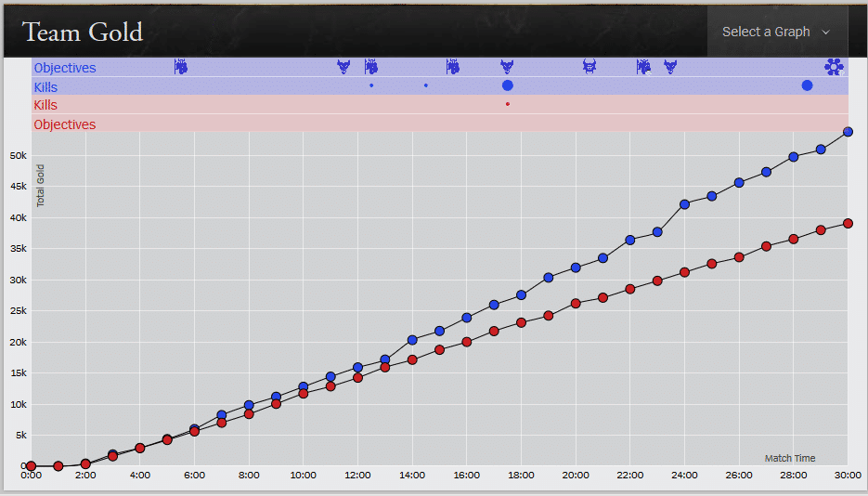Click the blue demon-head objective icon near 23:30
The height and width of the screenshot is (496, 868).
point(670,67)
